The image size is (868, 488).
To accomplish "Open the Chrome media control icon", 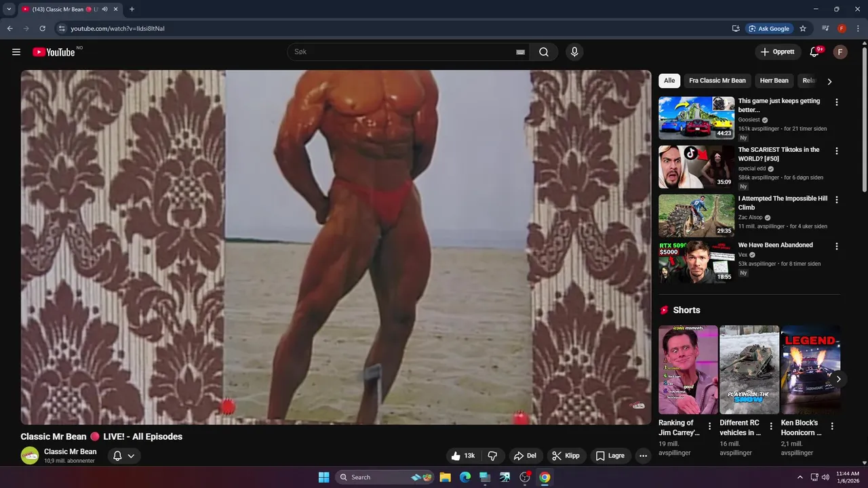I will coord(825,28).
